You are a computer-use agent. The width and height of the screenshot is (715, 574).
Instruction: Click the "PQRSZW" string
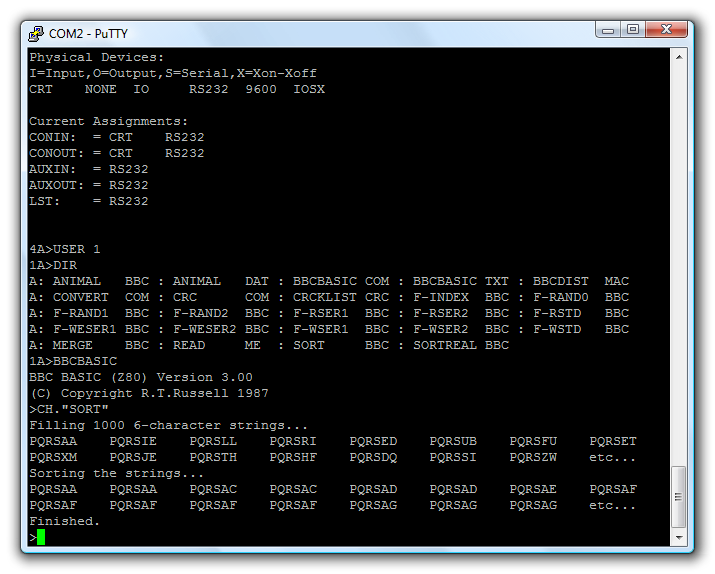pyautogui.click(x=533, y=457)
